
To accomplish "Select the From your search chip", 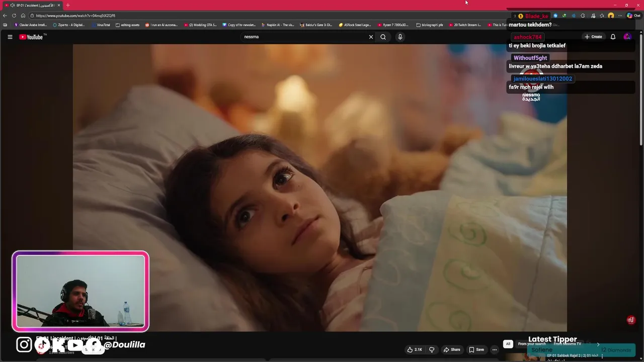I will [532, 344].
